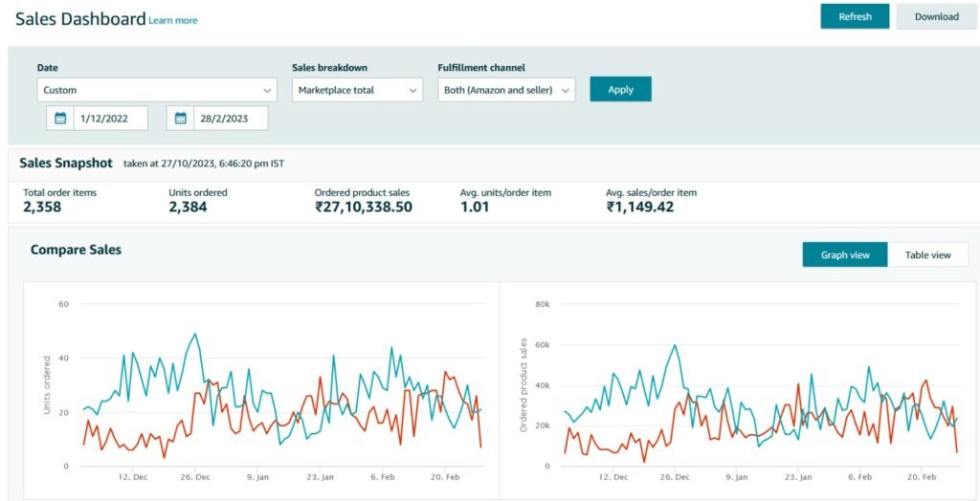Open the Sales breakdown Marketplace total dropdown
980x501 pixels.
(x=358, y=90)
